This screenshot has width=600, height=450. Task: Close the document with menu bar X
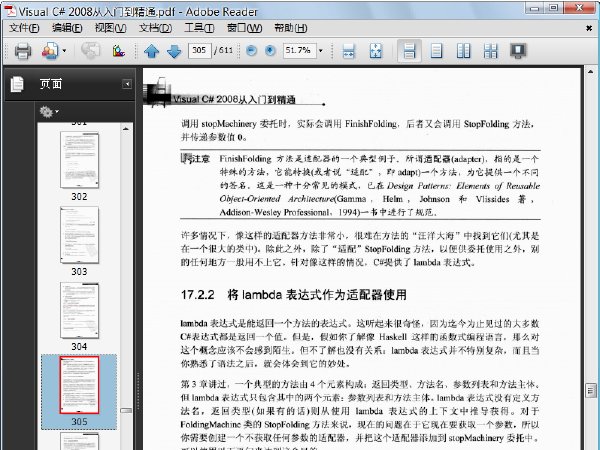(x=589, y=28)
